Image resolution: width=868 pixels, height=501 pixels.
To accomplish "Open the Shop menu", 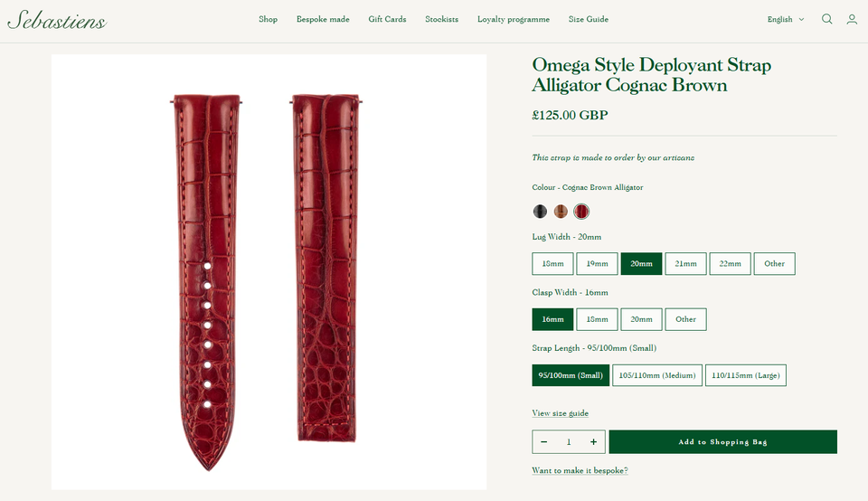I will pos(268,19).
